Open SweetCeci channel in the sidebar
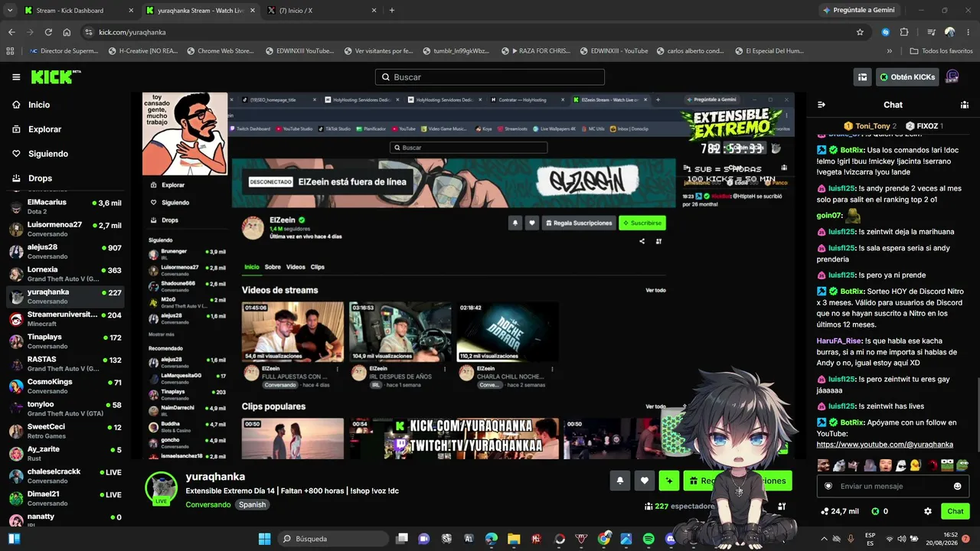 [x=65, y=431]
